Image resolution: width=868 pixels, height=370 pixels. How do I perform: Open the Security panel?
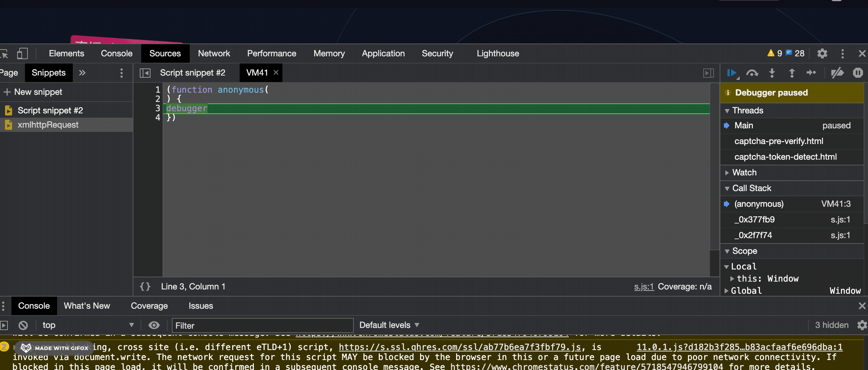(437, 53)
